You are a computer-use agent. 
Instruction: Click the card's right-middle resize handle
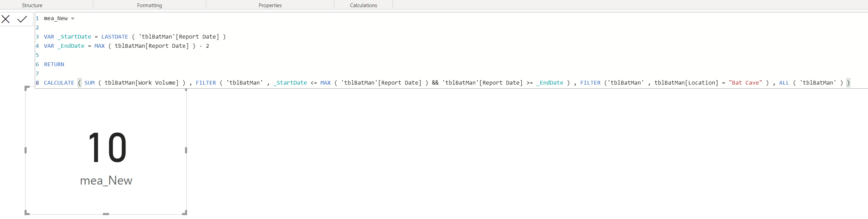[186, 150]
